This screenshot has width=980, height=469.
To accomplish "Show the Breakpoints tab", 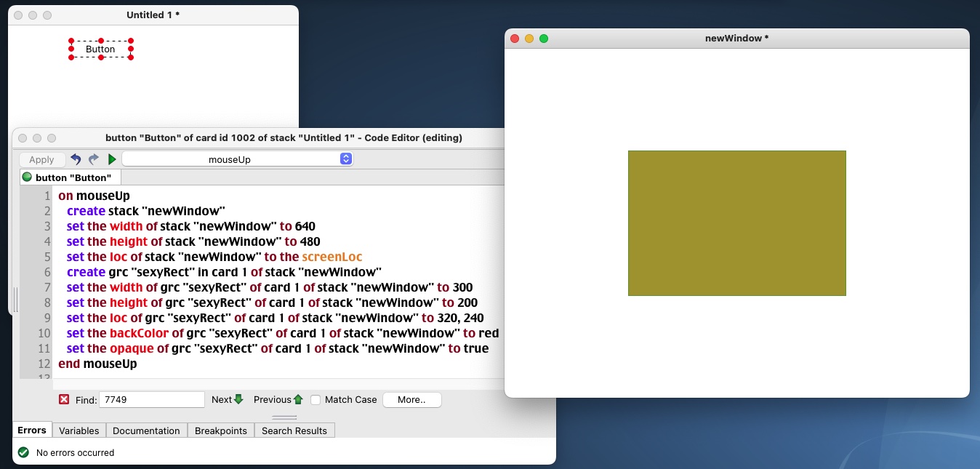I will point(221,430).
